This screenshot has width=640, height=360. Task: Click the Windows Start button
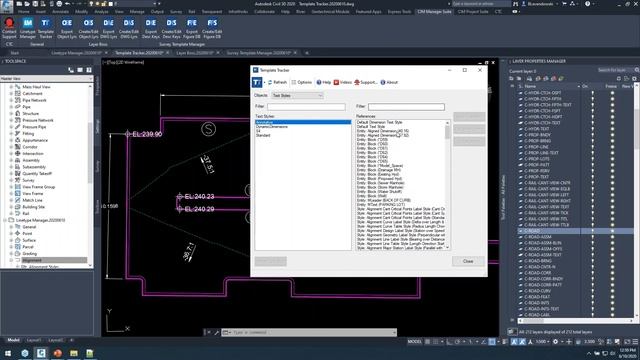pyautogui.click(x=8, y=353)
